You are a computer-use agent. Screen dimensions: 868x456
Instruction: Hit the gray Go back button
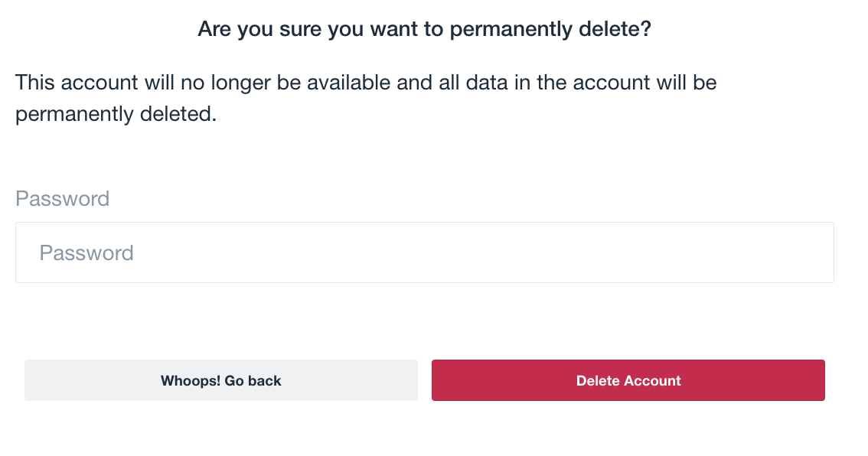click(x=220, y=380)
